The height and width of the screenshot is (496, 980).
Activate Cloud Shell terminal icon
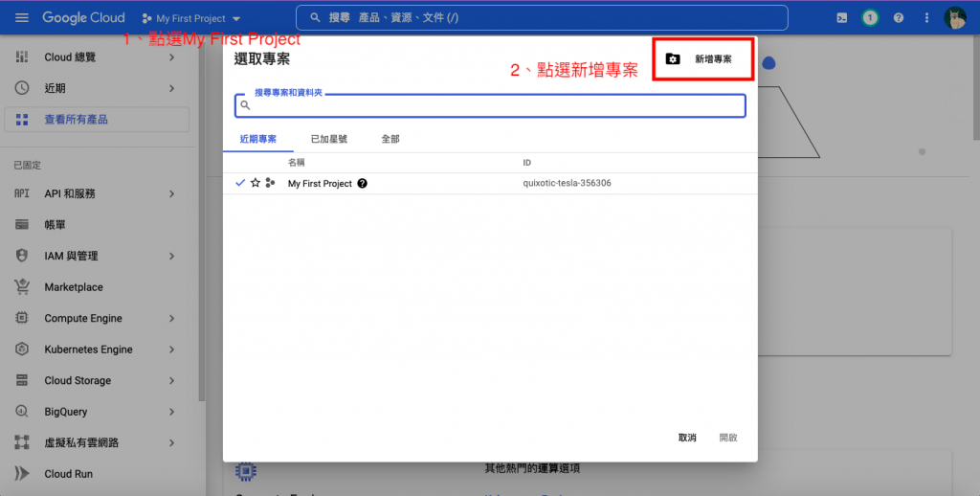click(x=842, y=18)
